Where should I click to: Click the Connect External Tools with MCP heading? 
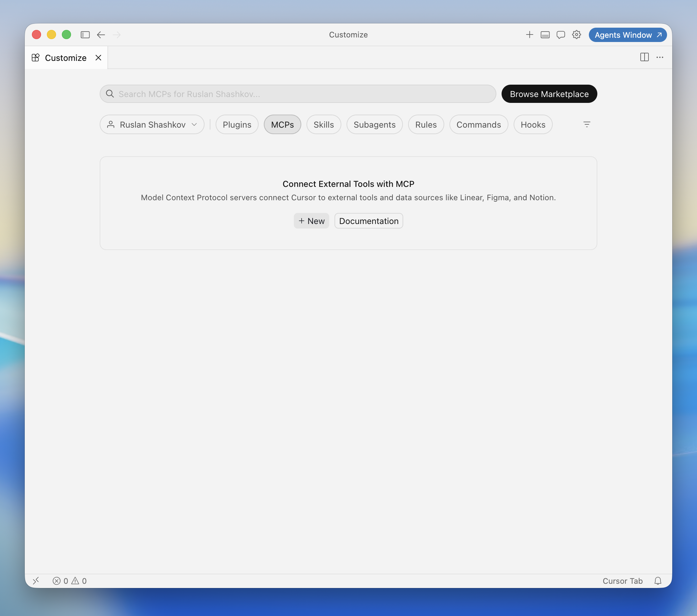pos(348,184)
